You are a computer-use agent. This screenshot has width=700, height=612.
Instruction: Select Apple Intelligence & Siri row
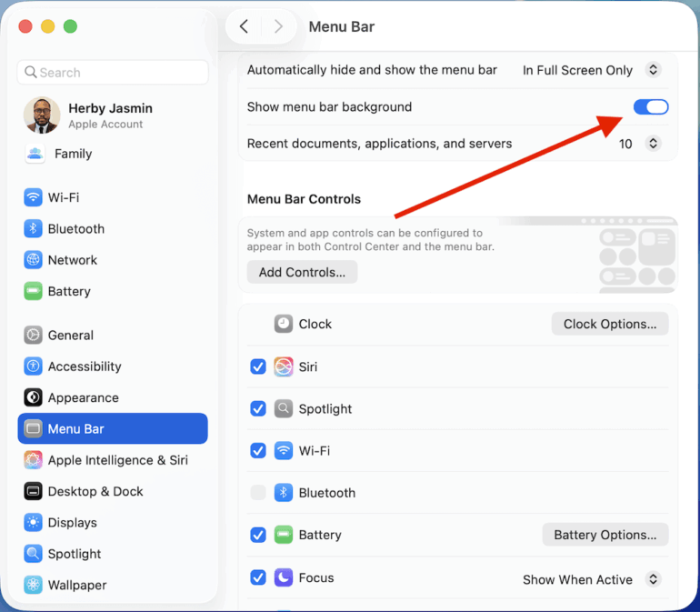tap(113, 460)
